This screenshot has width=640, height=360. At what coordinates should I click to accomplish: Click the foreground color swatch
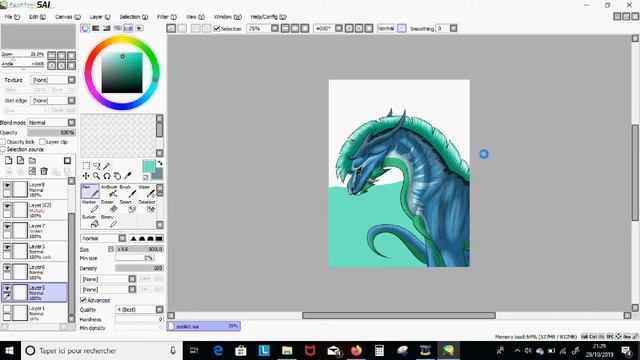(148, 166)
